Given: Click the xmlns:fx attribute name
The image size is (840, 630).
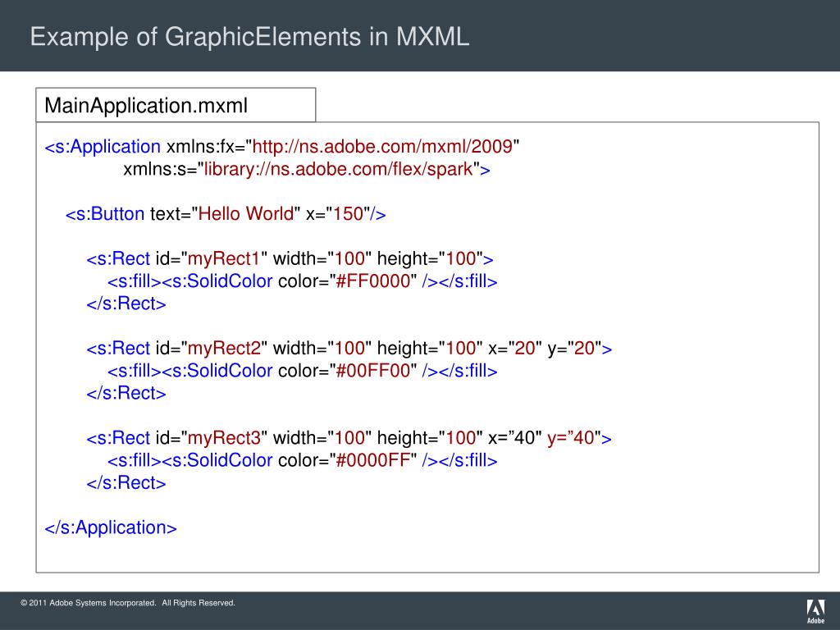Looking at the screenshot, I should click(x=200, y=147).
